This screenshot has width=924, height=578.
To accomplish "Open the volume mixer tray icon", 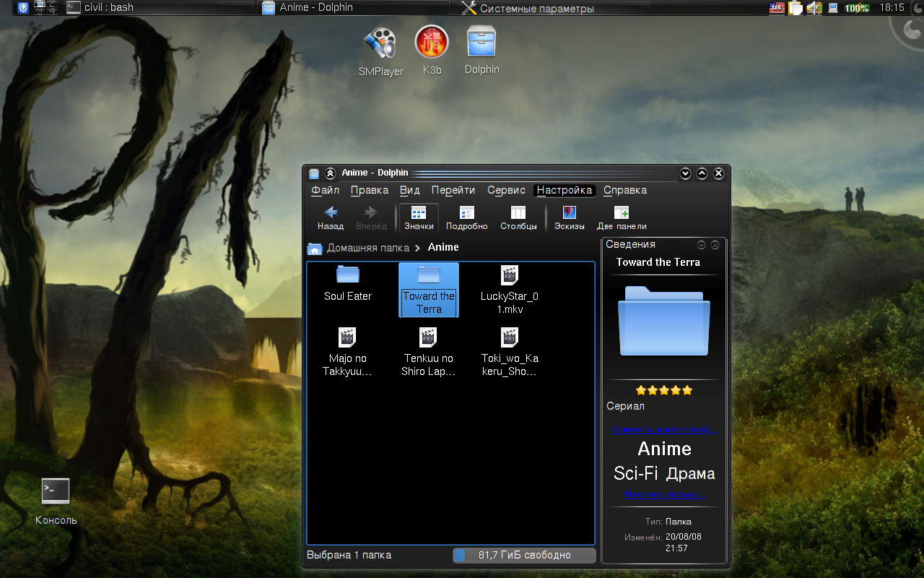I will click(x=814, y=8).
